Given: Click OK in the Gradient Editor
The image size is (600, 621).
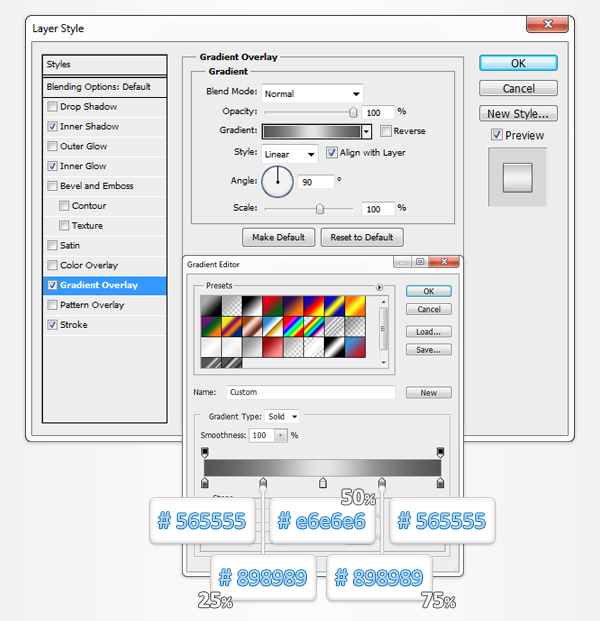Looking at the screenshot, I should pos(429,291).
